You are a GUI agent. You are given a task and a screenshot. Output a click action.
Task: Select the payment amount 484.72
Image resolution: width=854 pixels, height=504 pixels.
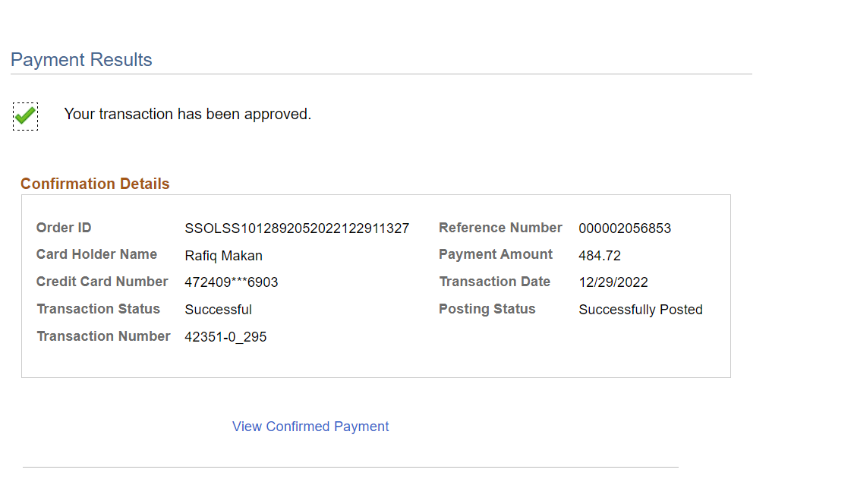[600, 256]
